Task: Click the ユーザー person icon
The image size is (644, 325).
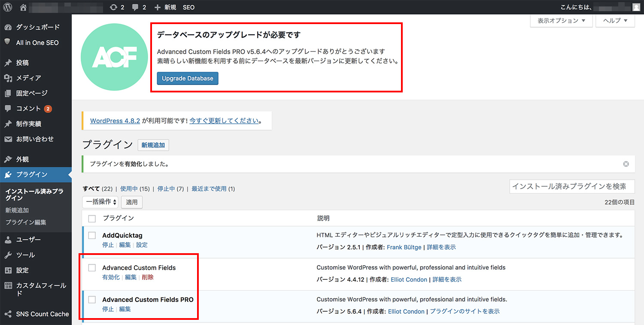Action: pos(8,239)
